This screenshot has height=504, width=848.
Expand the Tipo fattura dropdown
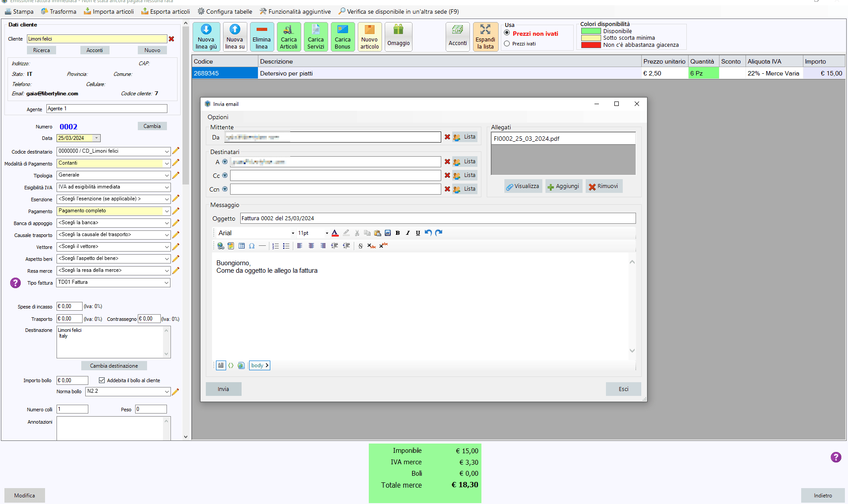click(x=167, y=282)
